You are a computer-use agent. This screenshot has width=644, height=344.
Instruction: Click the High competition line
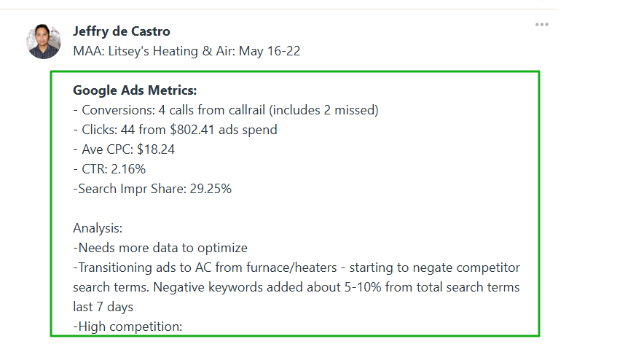[127, 327]
